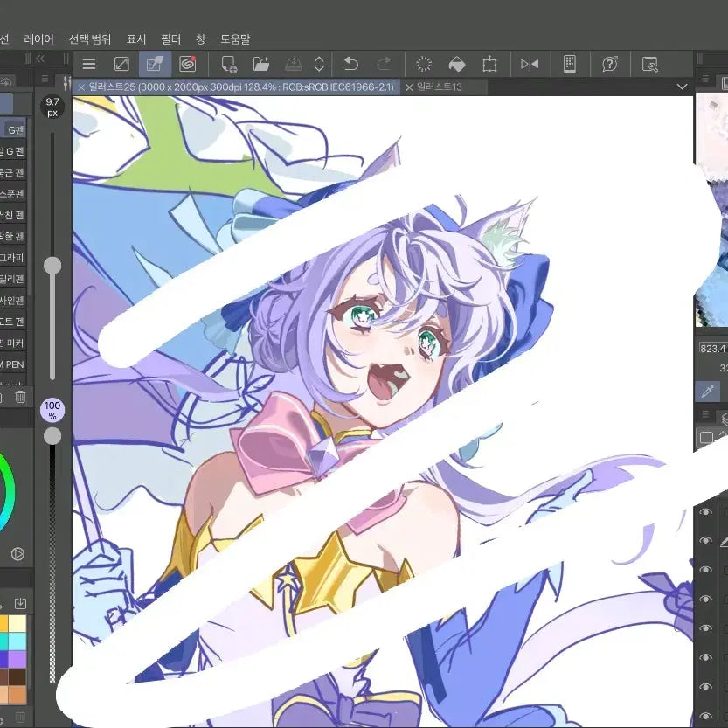
Task: Hide the bottommost visible layer's eye icon
Action: click(706, 716)
